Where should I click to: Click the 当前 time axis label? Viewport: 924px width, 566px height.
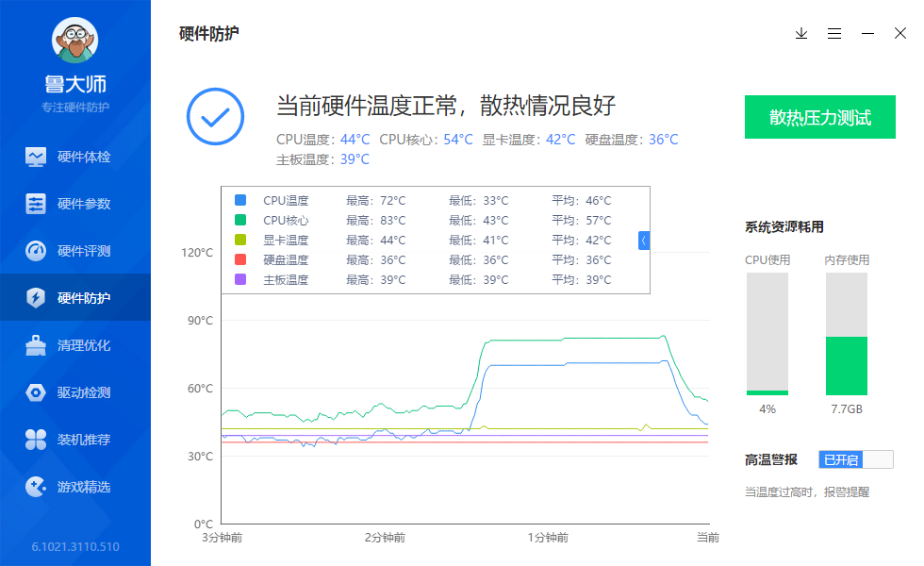tap(708, 538)
